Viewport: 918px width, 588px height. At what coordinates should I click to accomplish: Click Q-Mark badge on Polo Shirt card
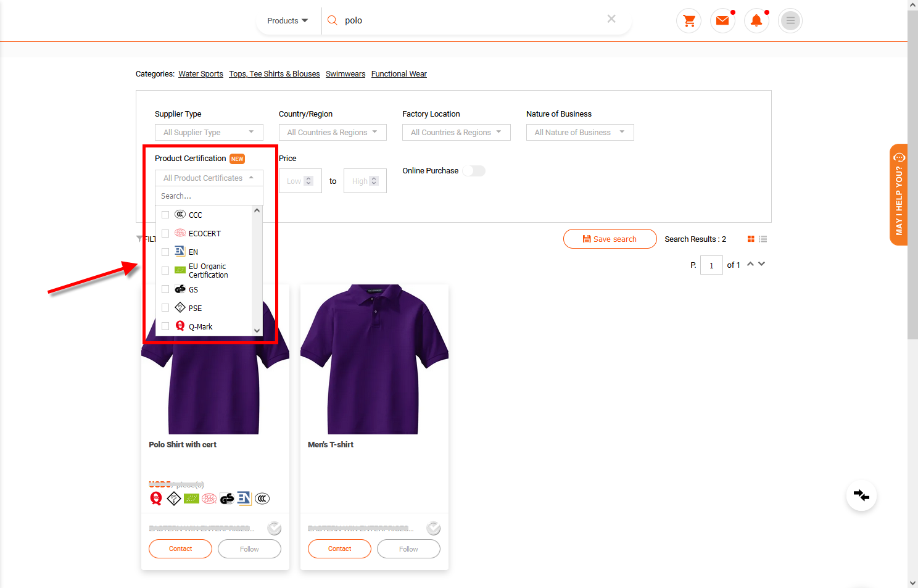(x=156, y=499)
